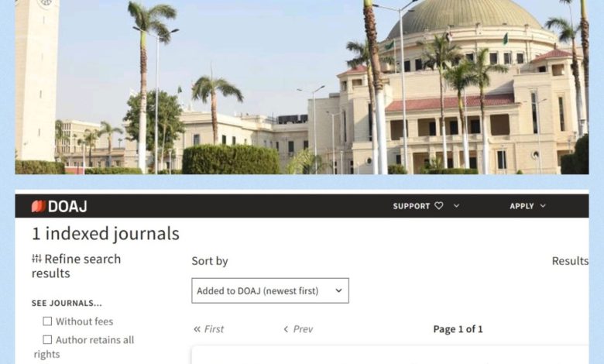Viewport: 604px width, 364px height.
Task: Open the Support menu item
Action: (411, 206)
